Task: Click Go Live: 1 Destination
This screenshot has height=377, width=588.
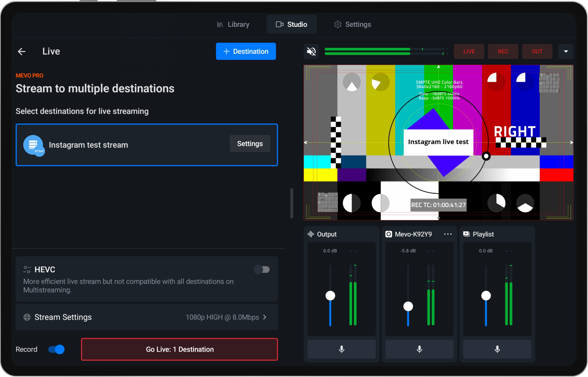Action: click(x=179, y=349)
